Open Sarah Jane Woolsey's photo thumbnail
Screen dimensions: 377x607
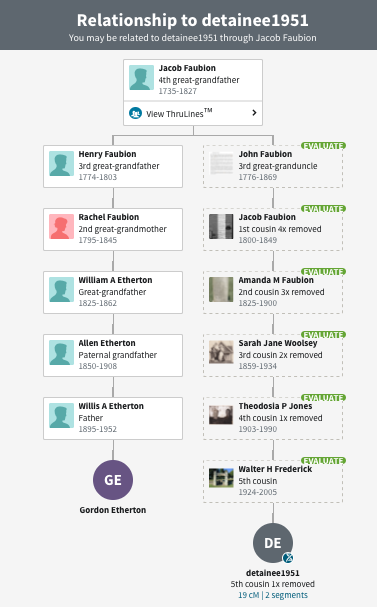click(221, 352)
